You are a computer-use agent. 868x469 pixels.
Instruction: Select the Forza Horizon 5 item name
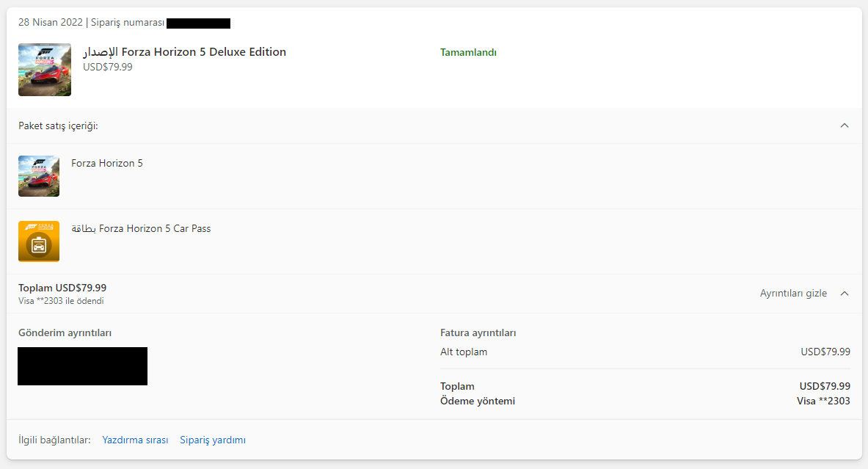tap(107, 164)
